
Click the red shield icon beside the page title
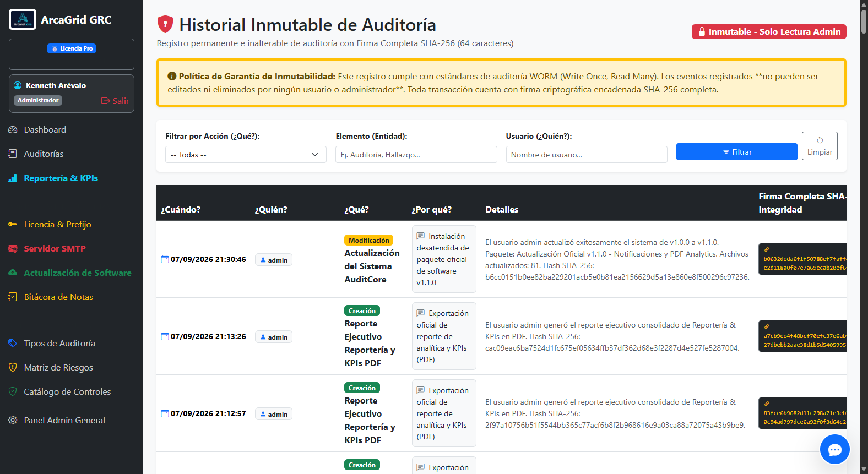[165, 25]
